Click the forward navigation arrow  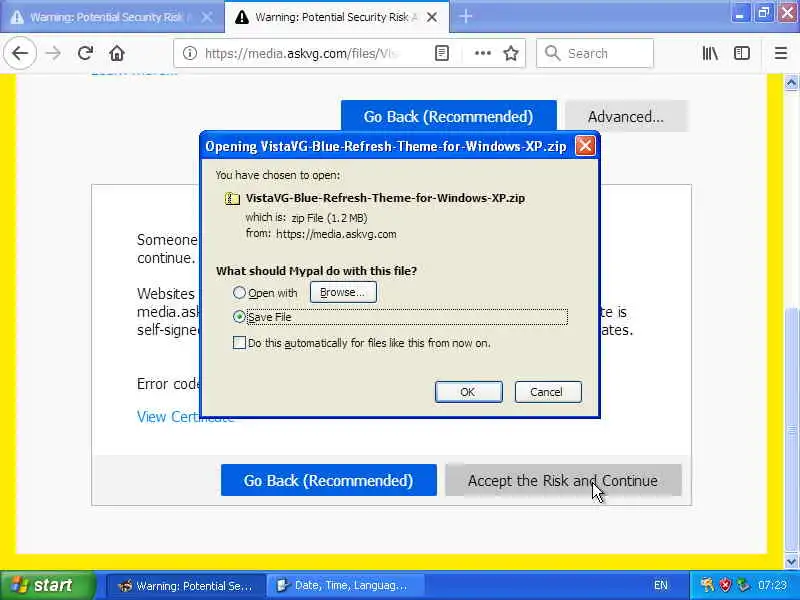(x=53, y=53)
